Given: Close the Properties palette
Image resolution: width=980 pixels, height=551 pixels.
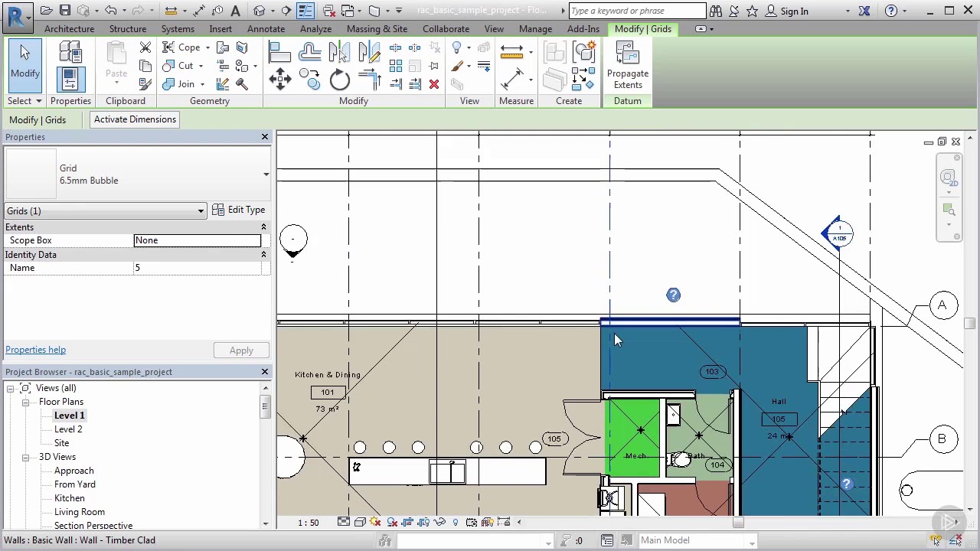Looking at the screenshot, I should point(265,137).
